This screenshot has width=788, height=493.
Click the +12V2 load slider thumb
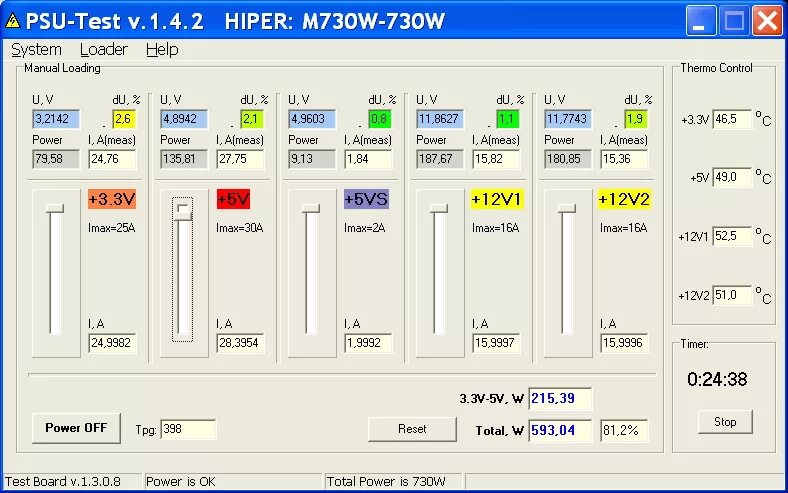(567, 208)
